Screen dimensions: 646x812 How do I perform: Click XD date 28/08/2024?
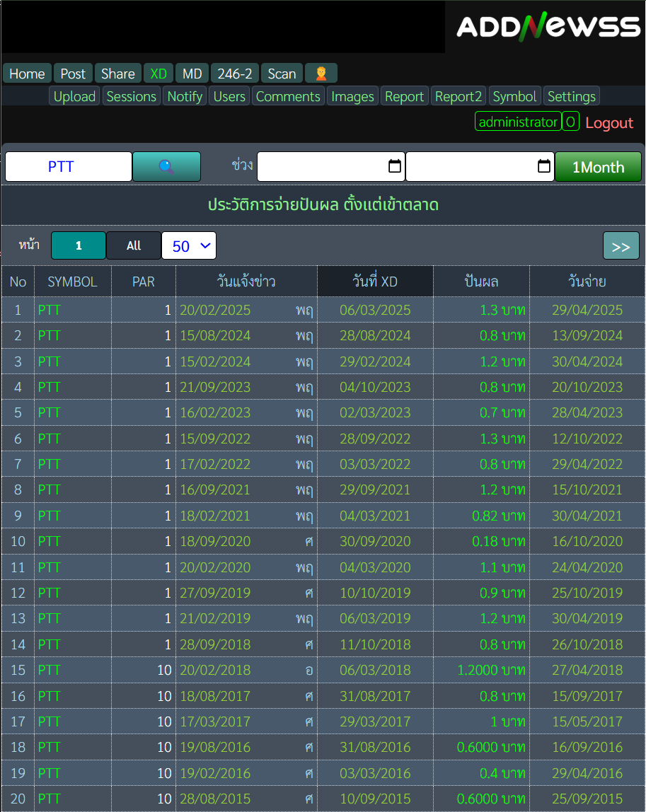(x=375, y=335)
